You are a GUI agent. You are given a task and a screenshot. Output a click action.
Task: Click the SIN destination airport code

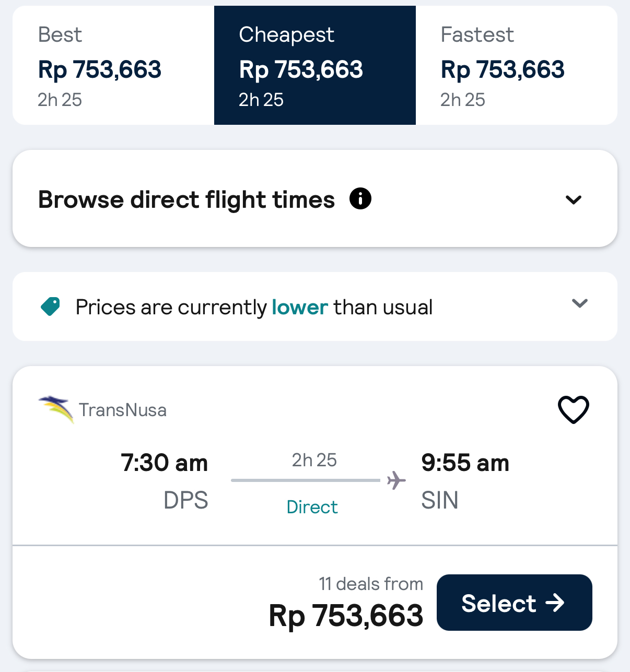tap(440, 500)
